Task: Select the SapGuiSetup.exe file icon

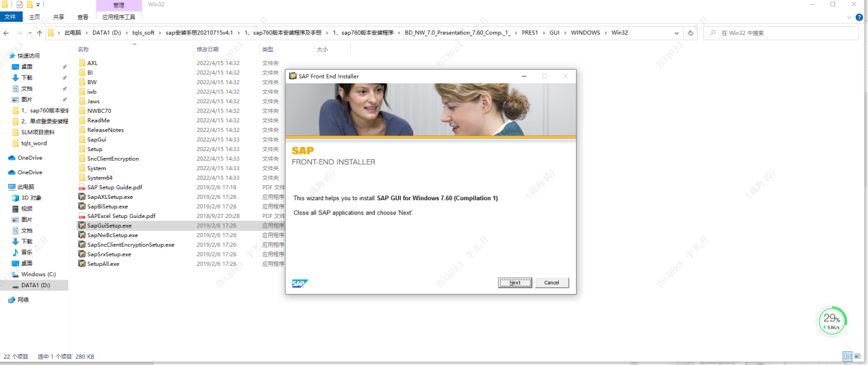Action: point(82,226)
